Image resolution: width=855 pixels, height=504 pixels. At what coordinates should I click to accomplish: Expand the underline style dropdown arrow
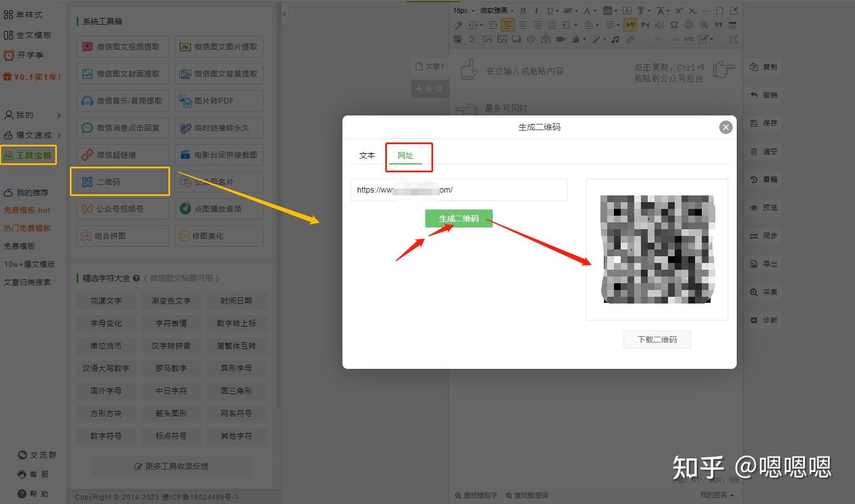557,11
